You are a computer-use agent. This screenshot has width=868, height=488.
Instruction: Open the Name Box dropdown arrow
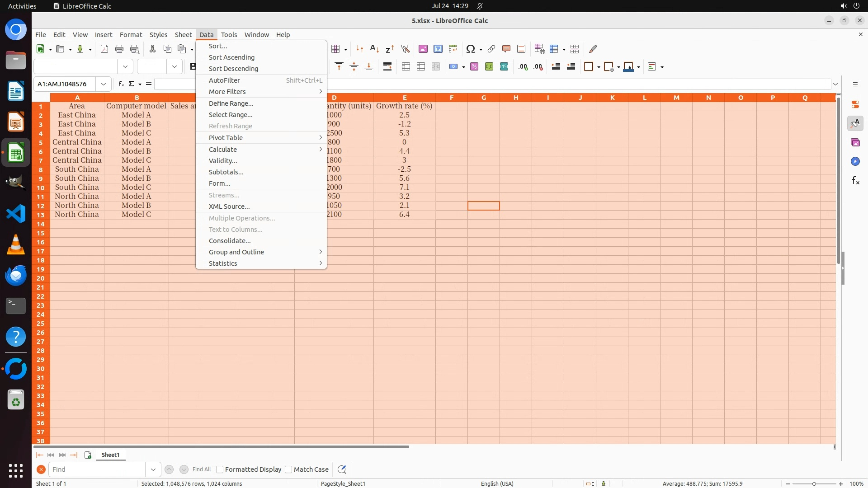(x=104, y=84)
